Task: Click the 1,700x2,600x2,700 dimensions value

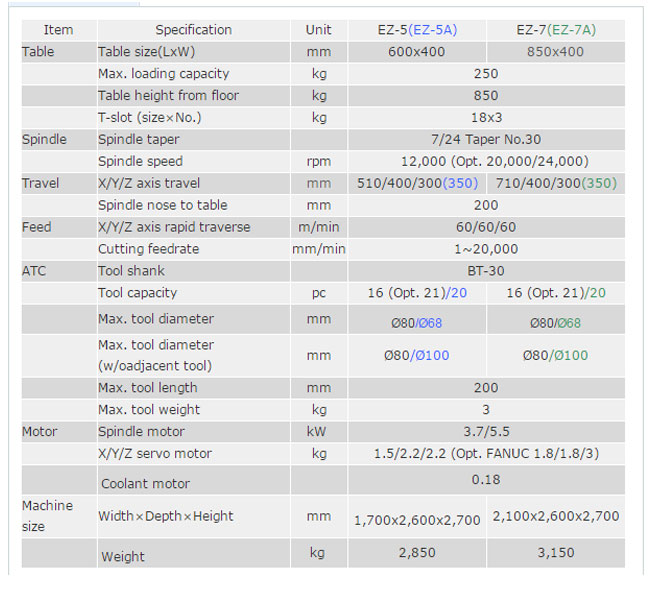Action: click(x=418, y=520)
